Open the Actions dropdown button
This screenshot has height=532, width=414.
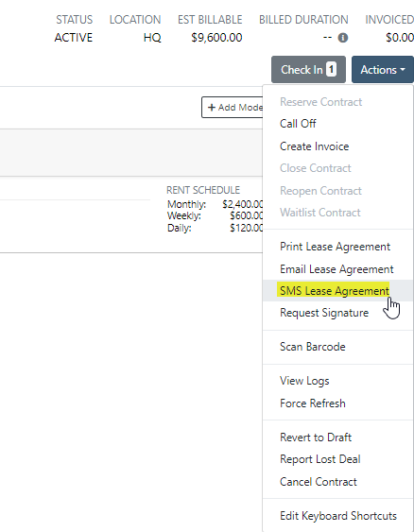click(x=383, y=70)
